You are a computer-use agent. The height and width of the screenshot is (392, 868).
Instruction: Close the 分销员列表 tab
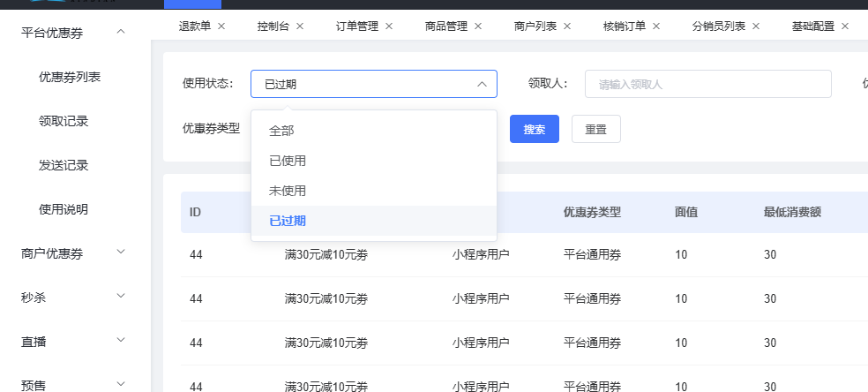[x=756, y=26]
